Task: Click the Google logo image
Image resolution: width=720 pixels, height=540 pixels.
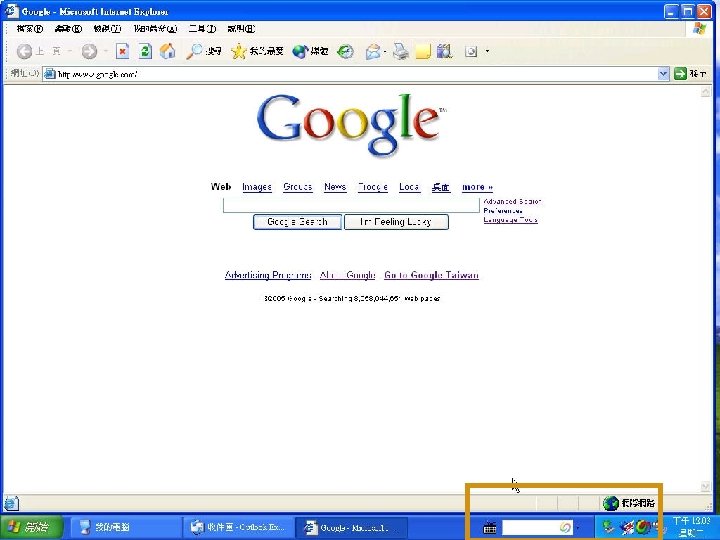Action: (x=351, y=124)
